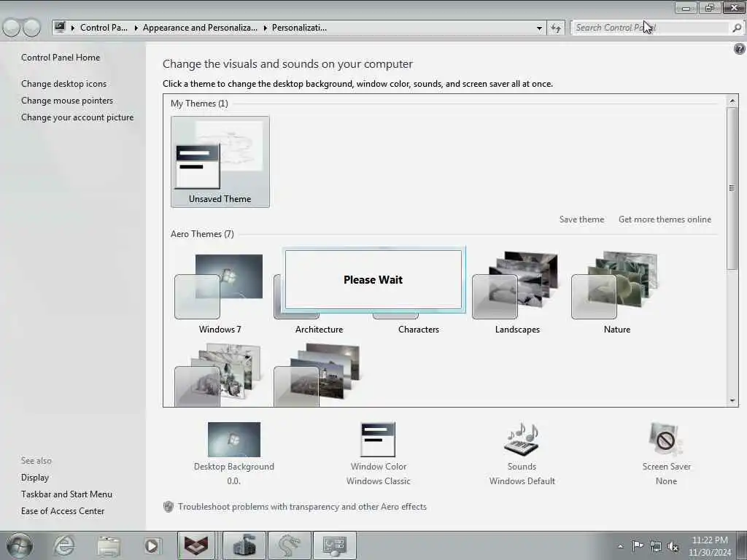
Task: Go to Control Panel Home
Action: (61, 58)
